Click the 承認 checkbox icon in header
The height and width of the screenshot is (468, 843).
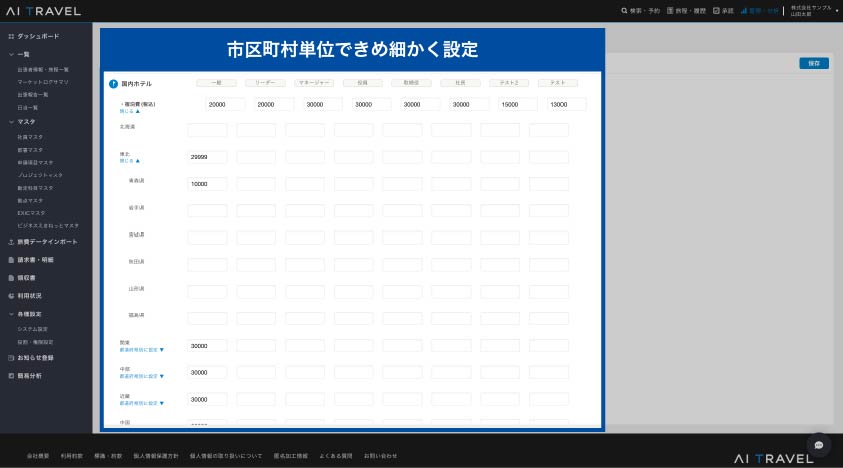coord(716,11)
